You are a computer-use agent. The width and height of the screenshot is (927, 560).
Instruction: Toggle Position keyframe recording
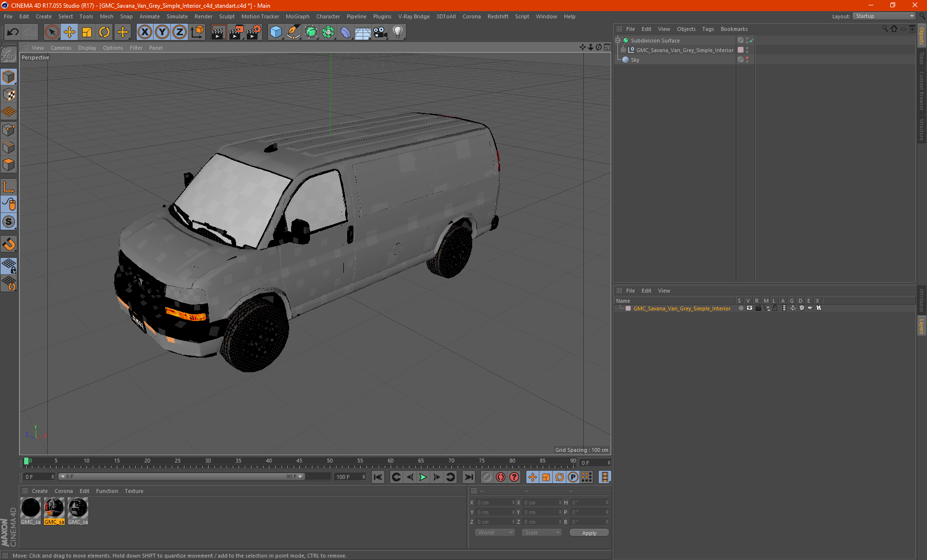532,477
